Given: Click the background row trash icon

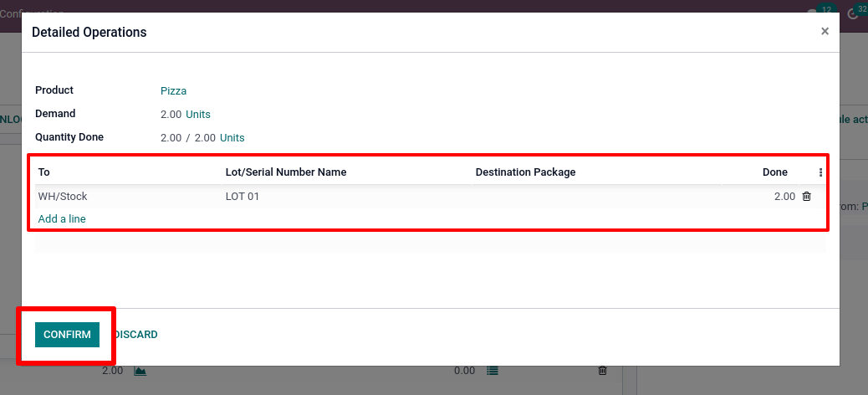Looking at the screenshot, I should (602, 371).
